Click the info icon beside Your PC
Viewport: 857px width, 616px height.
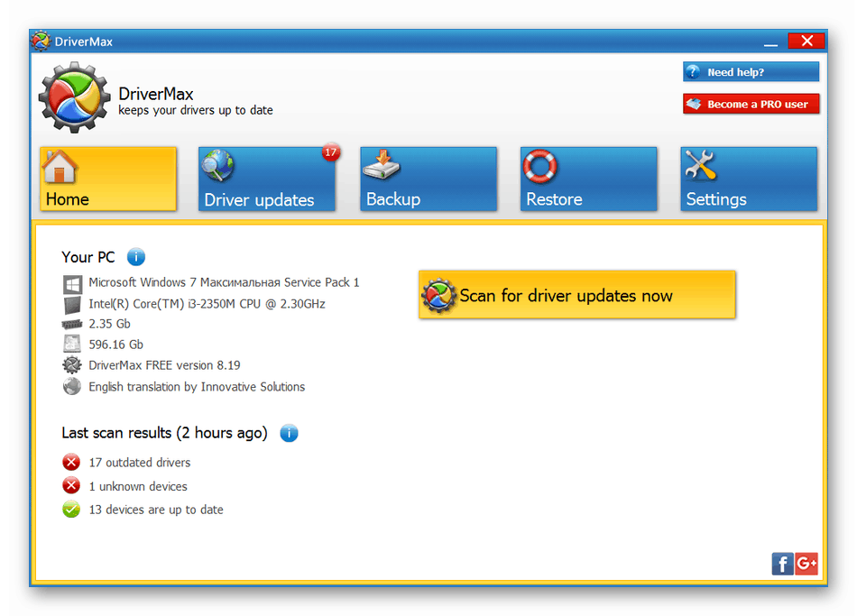(136, 256)
